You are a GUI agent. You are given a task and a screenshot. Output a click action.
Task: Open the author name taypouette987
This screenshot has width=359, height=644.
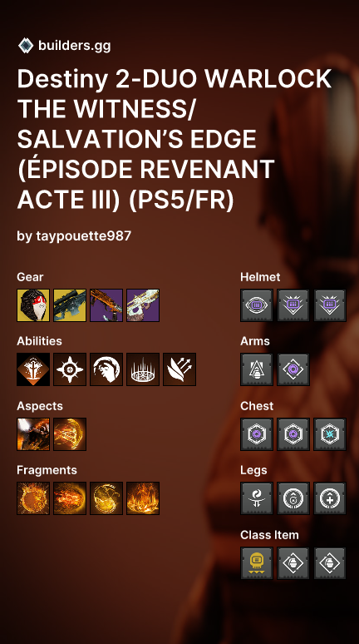coord(84,235)
